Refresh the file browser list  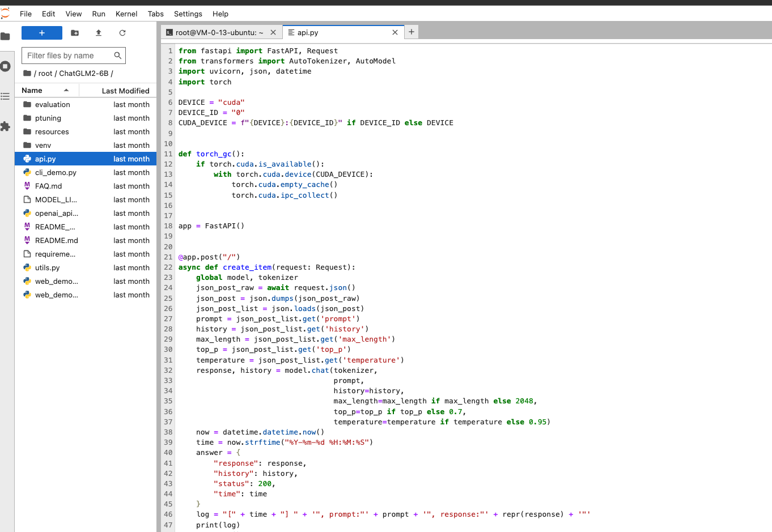[122, 33]
